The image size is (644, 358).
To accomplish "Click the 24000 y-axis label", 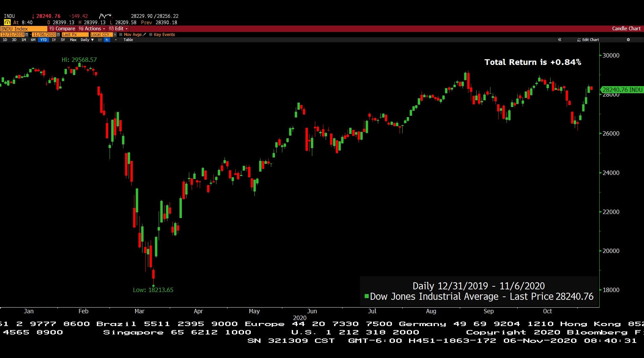I will 611,173.
